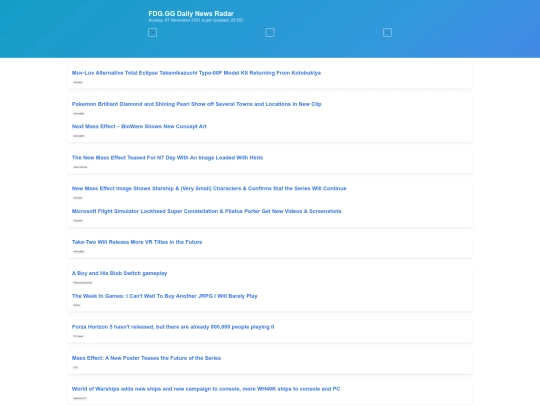
Task: Click source tag under World of Warships headline
Action: pos(80,398)
